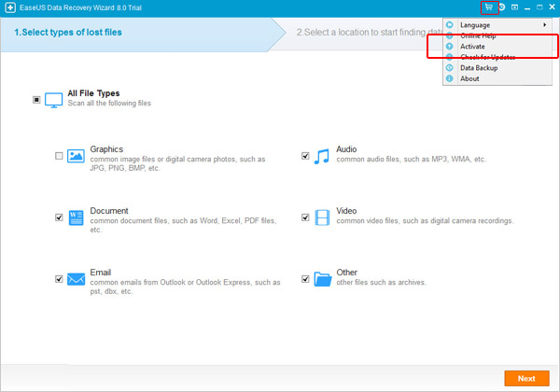This screenshot has height=392, width=560.
Task: Choose Activate in the dropdown menu
Action: 497,46
